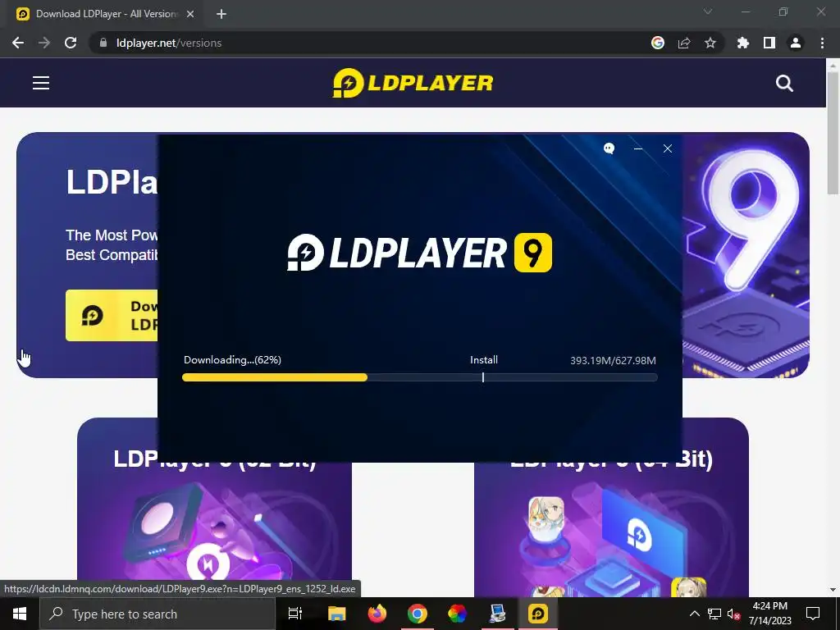Click the big 9 banner illustration
This screenshot has height=630, width=840.
click(747, 257)
